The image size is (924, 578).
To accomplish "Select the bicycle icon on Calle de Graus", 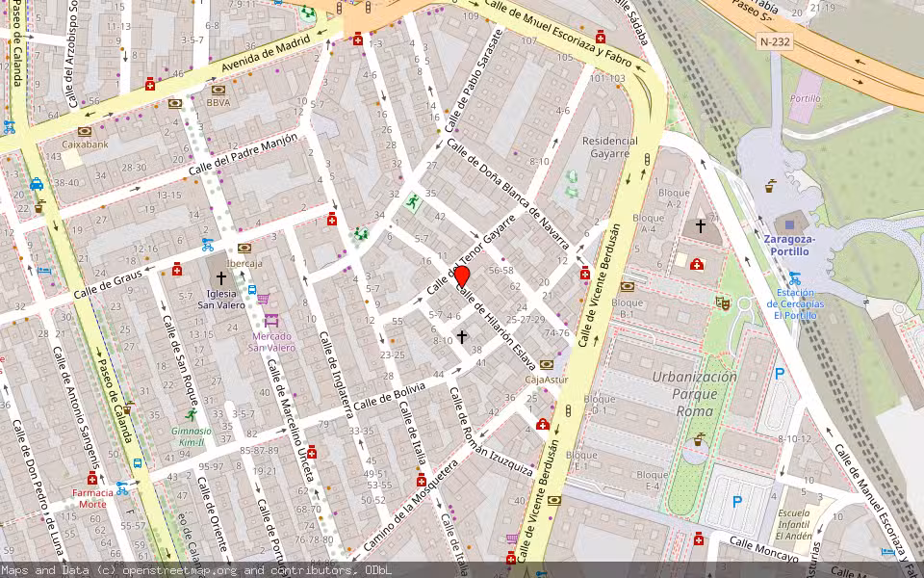I will pos(208,244).
